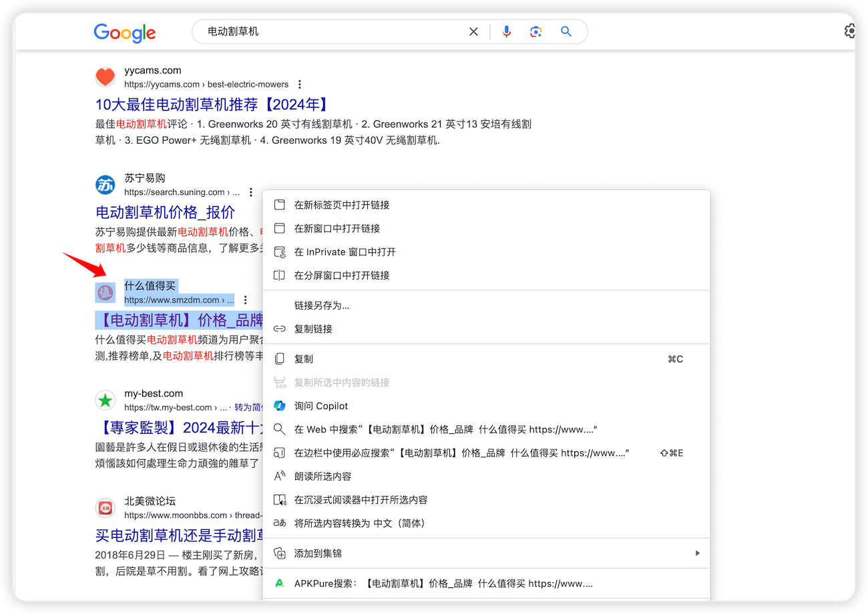
Task: Click the my-best.com green star favicon
Action: [x=105, y=400]
